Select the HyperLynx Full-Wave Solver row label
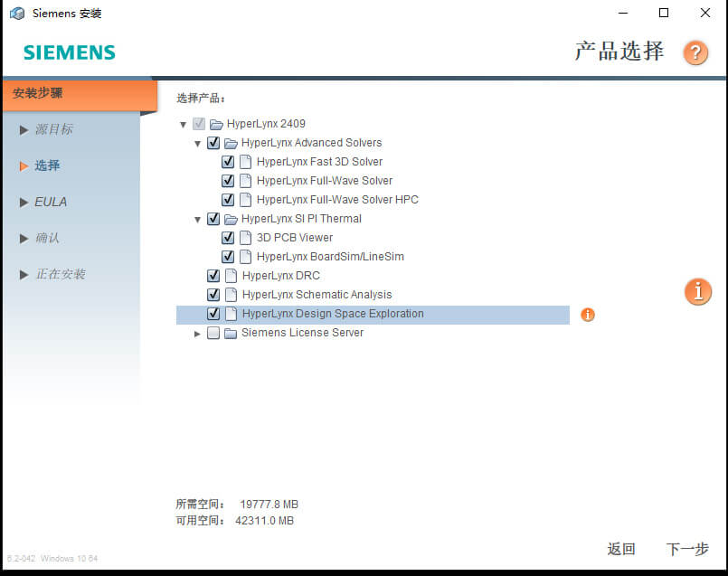The height and width of the screenshot is (576, 728). pyautogui.click(x=325, y=181)
